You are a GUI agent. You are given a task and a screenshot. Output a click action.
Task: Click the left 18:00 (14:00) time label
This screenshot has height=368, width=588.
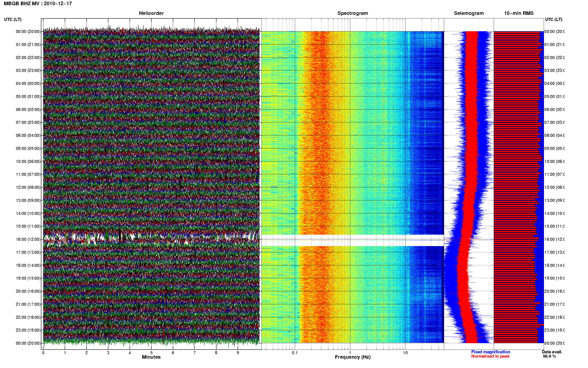pyautogui.click(x=28, y=265)
